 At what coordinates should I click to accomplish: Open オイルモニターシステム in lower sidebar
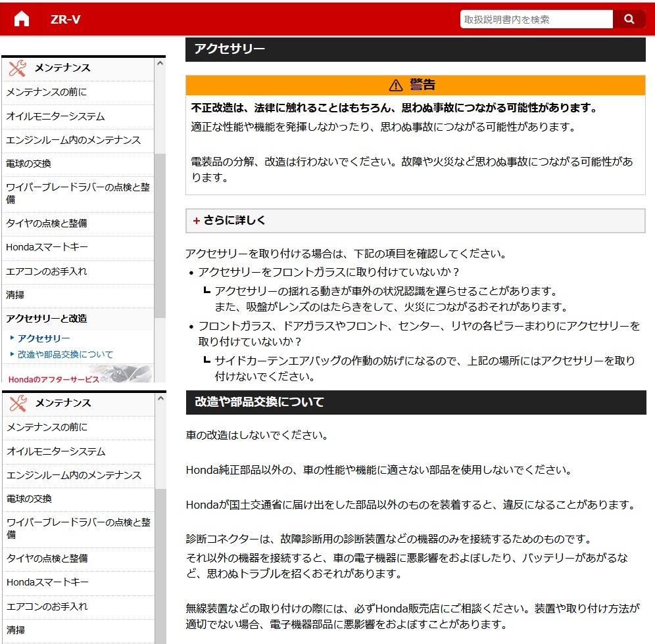[78, 451]
